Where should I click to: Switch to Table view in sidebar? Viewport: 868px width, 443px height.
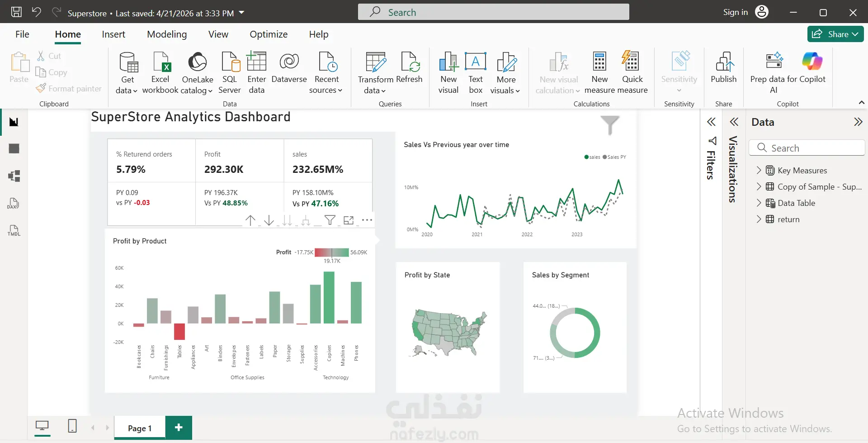(x=14, y=148)
